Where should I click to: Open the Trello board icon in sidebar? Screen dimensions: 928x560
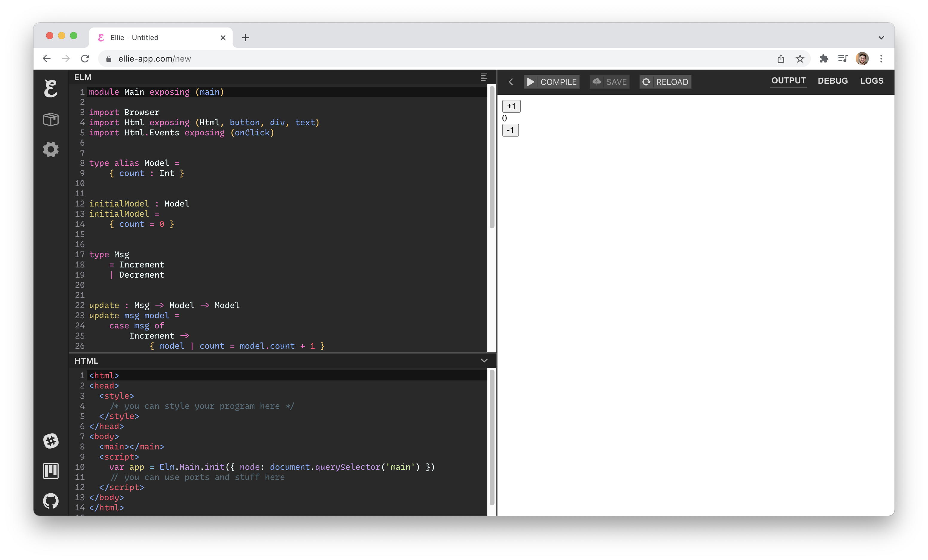tap(51, 471)
